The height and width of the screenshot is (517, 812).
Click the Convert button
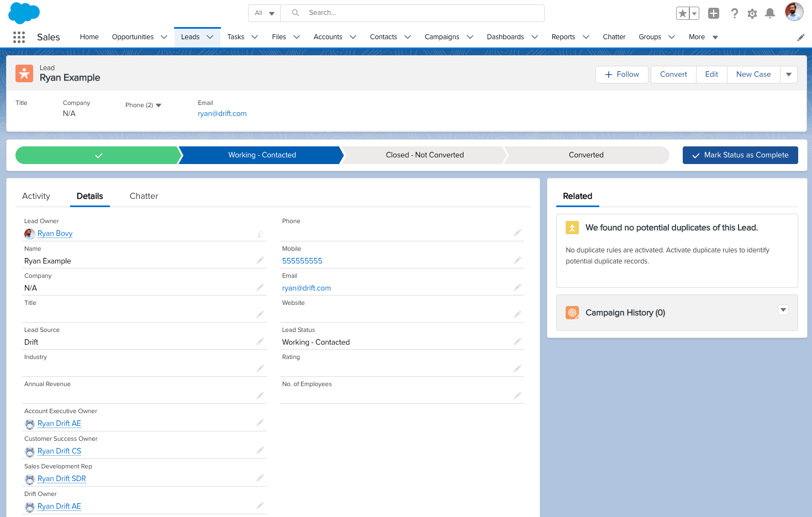[x=673, y=75]
